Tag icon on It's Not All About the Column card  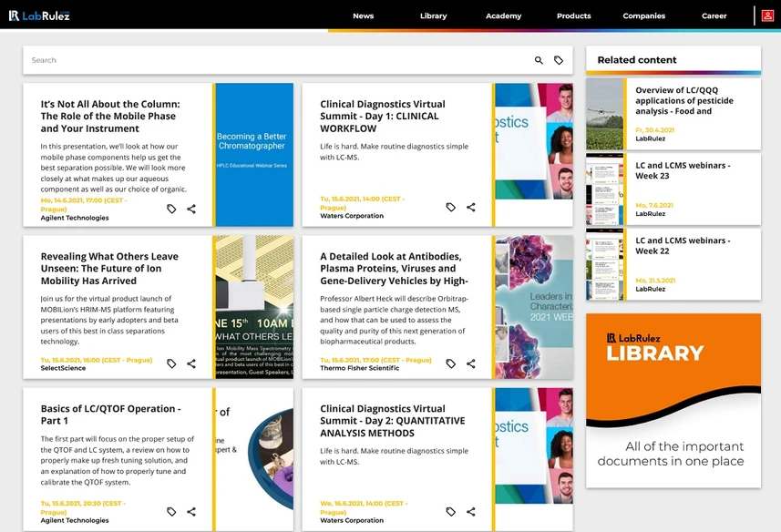(171, 209)
